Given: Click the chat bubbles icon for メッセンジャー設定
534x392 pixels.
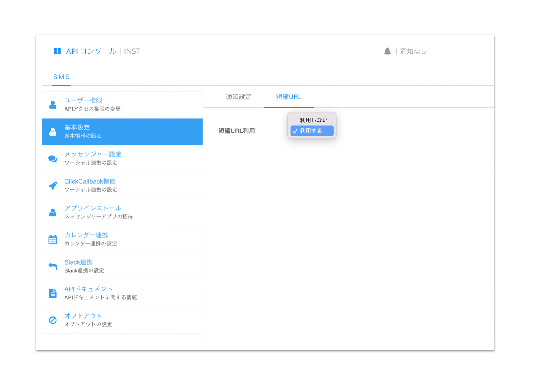Looking at the screenshot, I should tap(53, 159).
